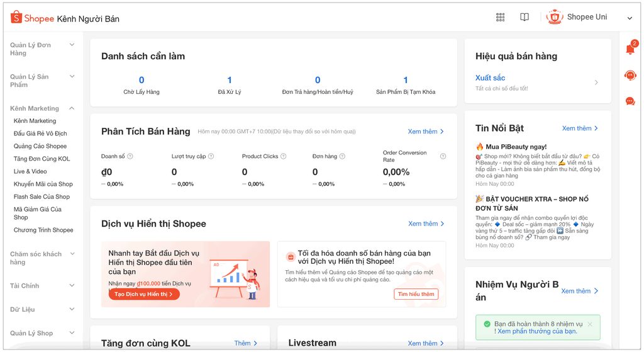The image size is (644, 352).
Task: Open Shopee Uni account dropdown arrow
Action: 630,18
